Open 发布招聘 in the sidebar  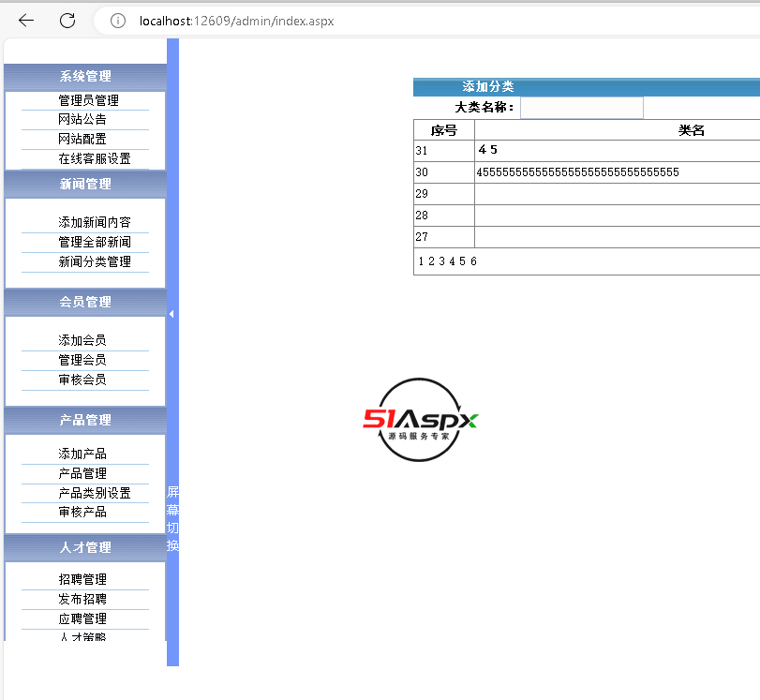tap(82, 599)
